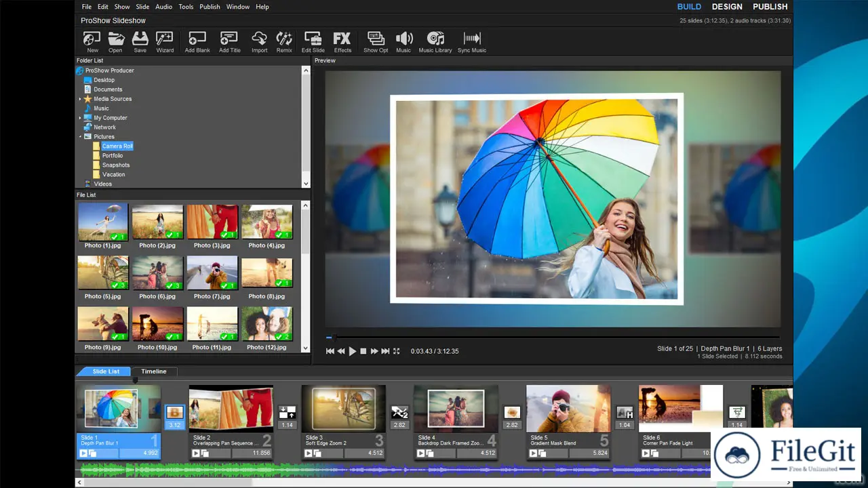Click the Sync Music icon

tap(472, 41)
